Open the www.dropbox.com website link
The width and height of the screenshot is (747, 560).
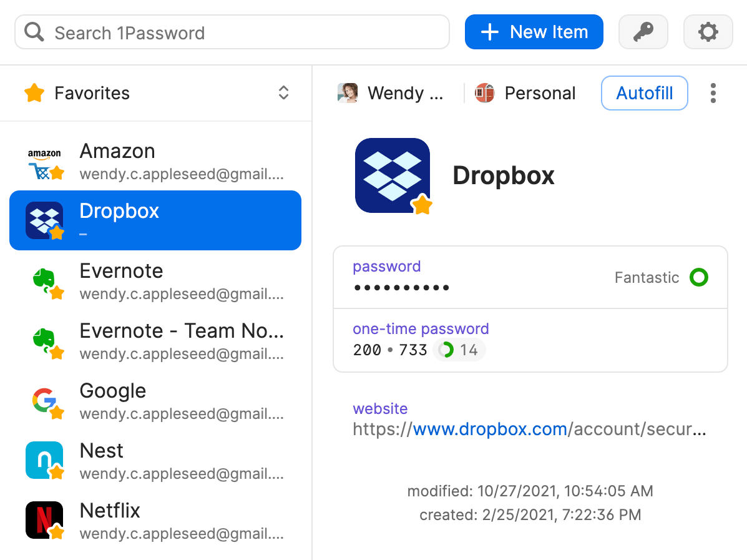490,429
